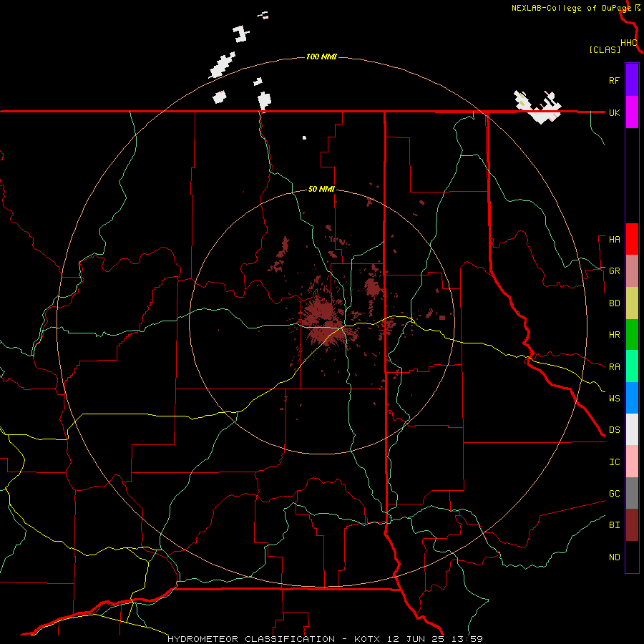Select the dusty pink GR legend swatch
This screenshot has width=644, height=644.
pyautogui.click(x=632, y=270)
